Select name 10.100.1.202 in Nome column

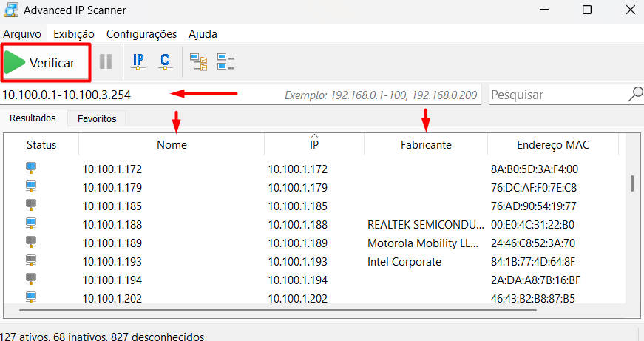point(112,298)
